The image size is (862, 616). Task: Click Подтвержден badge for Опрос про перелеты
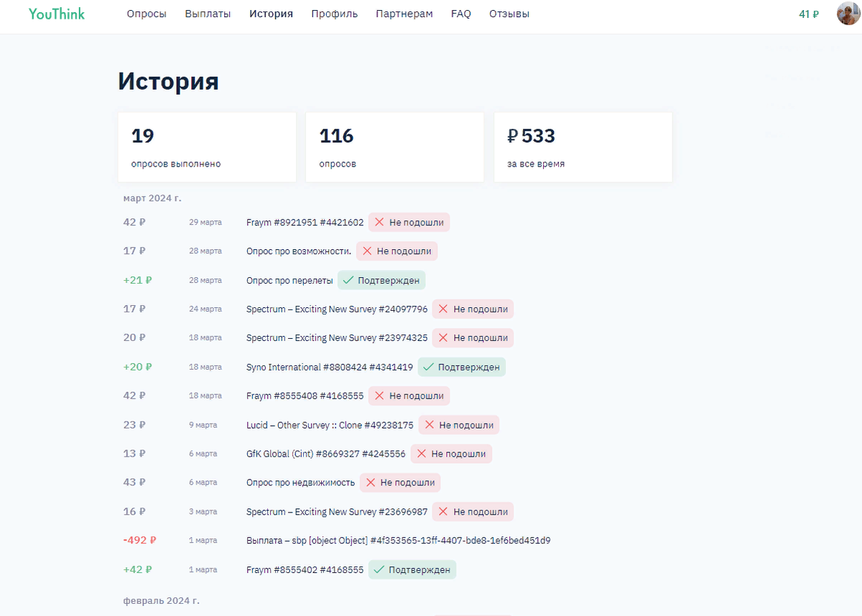click(382, 280)
